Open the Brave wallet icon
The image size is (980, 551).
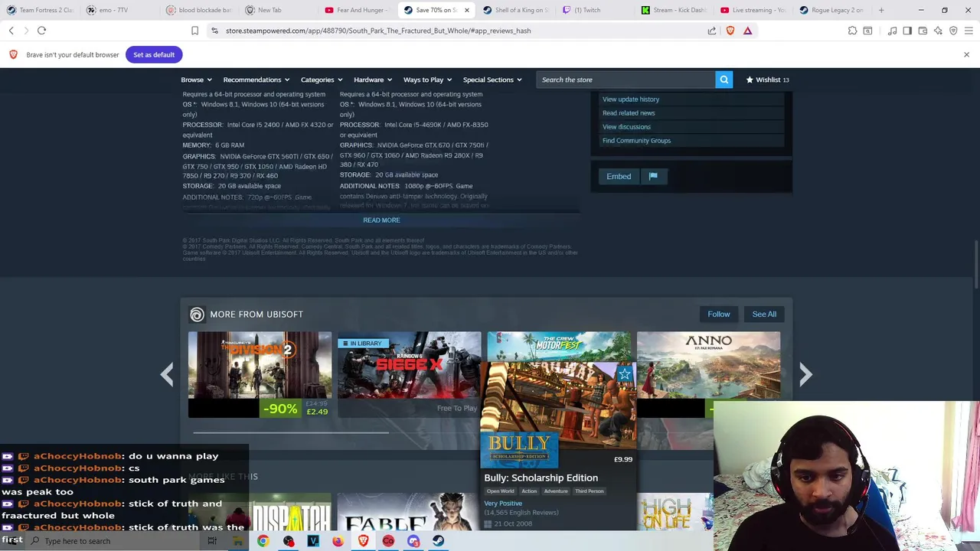[x=923, y=31]
